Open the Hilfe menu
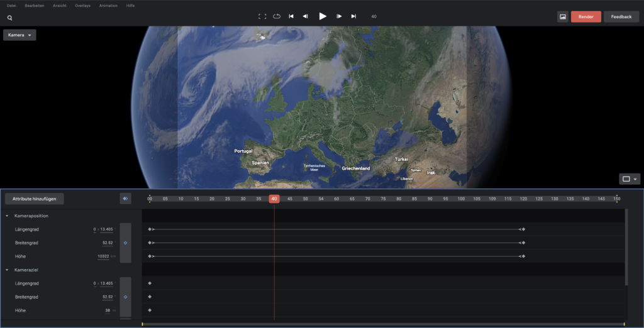644x328 pixels. (x=130, y=6)
